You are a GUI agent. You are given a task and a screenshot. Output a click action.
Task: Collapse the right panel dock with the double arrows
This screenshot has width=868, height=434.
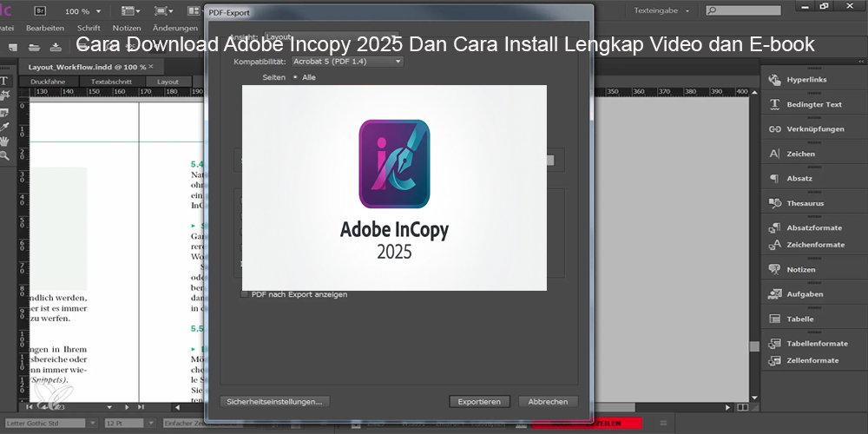coord(861,61)
